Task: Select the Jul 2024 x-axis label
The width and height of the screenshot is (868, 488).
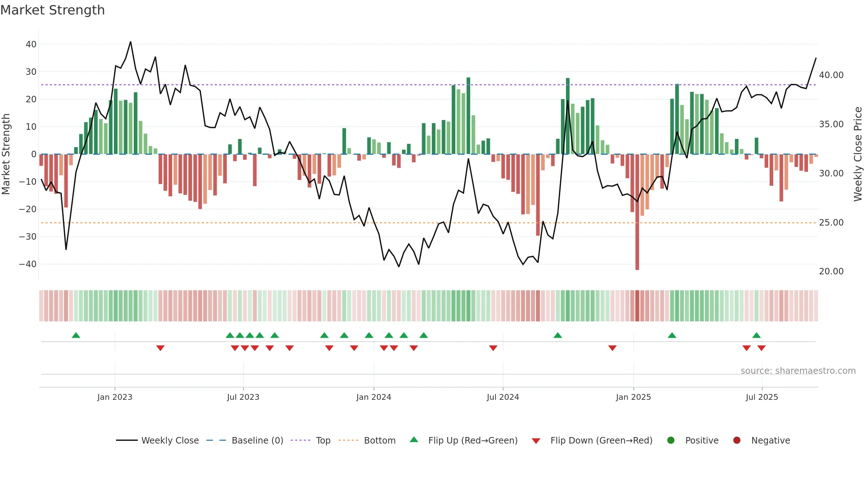Action: (x=503, y=397)
